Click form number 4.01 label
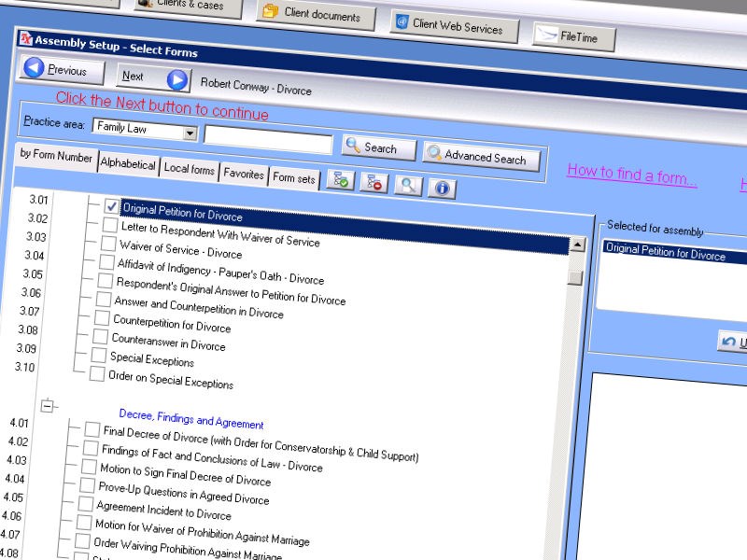The height and width of the screenshot is (560, 747). (x=20, y=423)
